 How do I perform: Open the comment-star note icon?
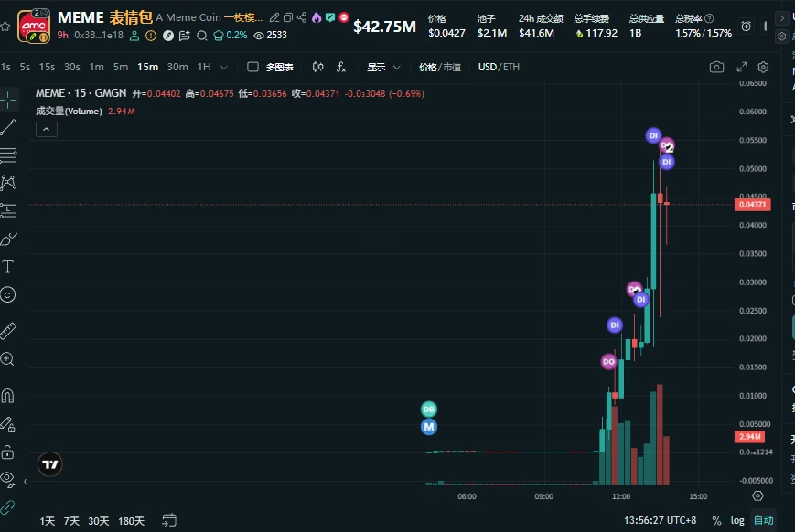[185, 36]
